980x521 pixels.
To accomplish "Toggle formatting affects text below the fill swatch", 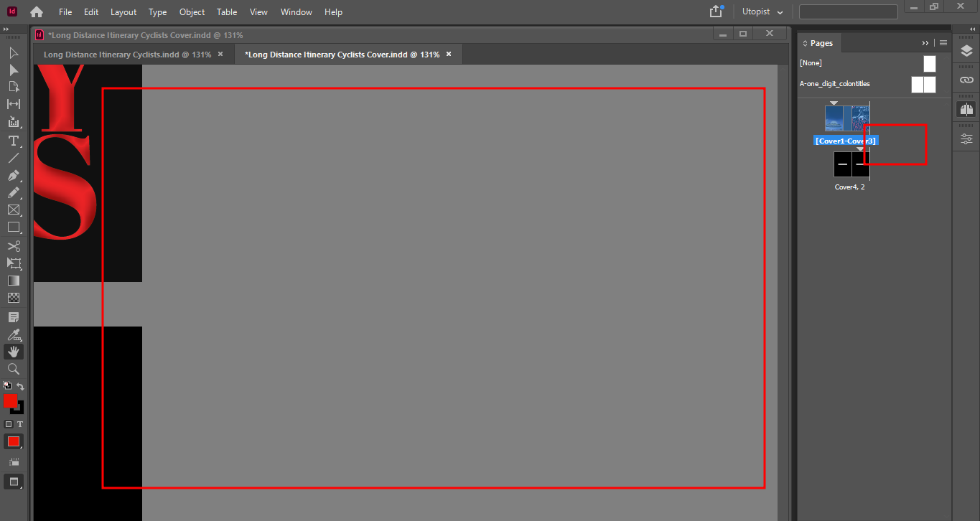I will pos(19,424).
